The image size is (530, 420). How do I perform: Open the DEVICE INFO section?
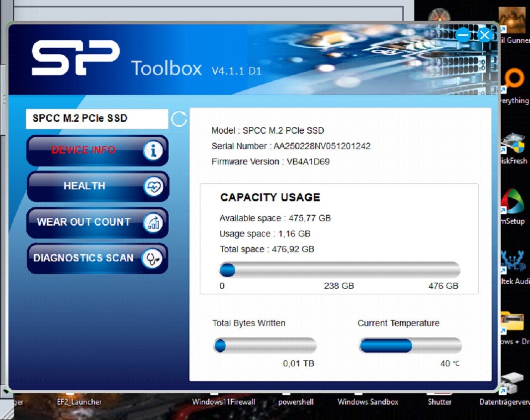click(x=97, y=151)
